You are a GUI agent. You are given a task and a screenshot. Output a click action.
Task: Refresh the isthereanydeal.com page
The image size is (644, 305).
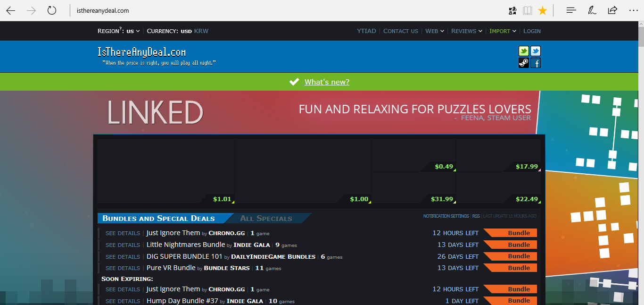pos(52,10)
